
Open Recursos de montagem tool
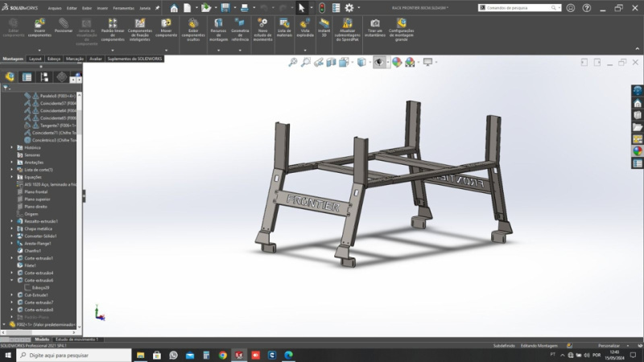coord(218,30)
